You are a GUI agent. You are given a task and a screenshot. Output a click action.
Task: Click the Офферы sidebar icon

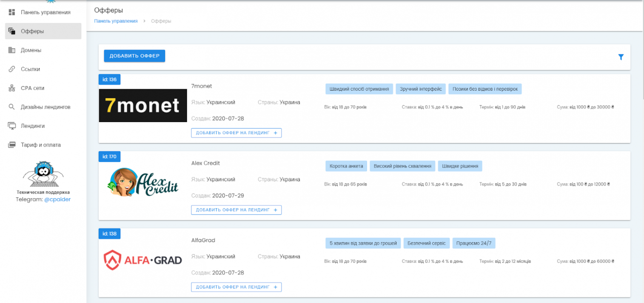pos(12,31)
